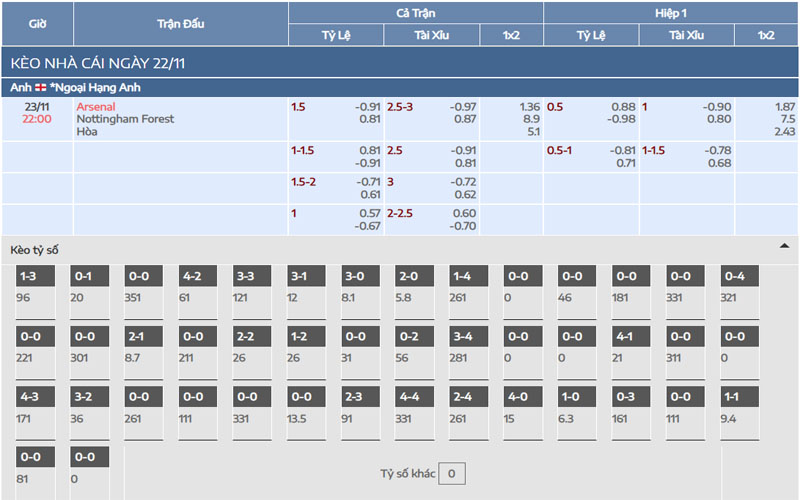Open the Arsenal team link
This screenshot has height=500, width=800.
tap(96, 106)
